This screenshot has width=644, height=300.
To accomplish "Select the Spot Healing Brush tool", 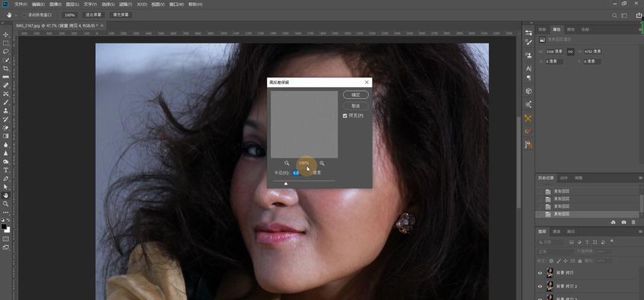I will point(6,85).
